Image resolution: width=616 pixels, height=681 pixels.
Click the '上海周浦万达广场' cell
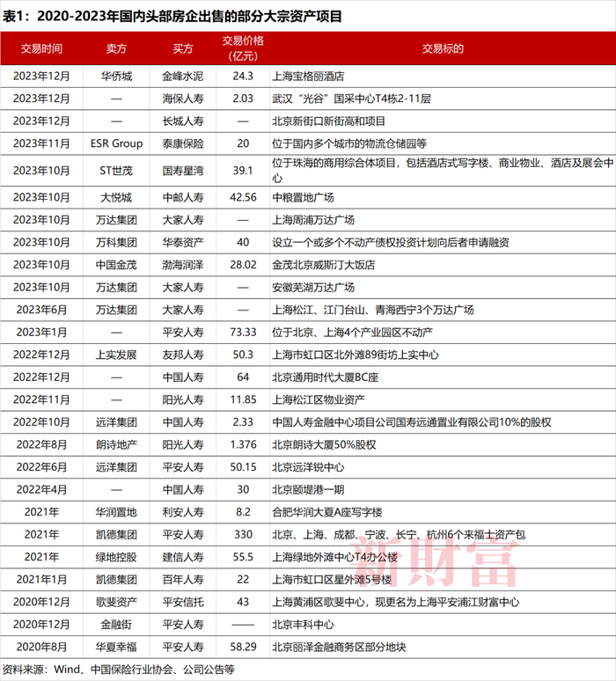click(x=313, y=220)
